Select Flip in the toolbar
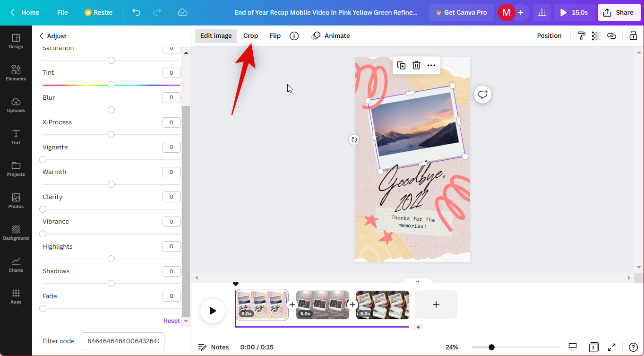Viewport: 644px width, 356px height. pyautogui.click(x=275, y=36)
